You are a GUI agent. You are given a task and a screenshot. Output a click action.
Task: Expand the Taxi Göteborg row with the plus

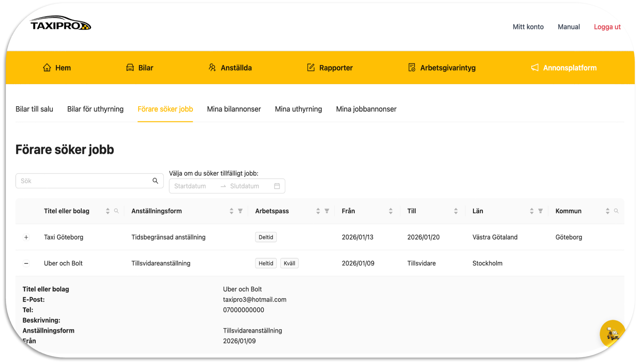point(26,237)
